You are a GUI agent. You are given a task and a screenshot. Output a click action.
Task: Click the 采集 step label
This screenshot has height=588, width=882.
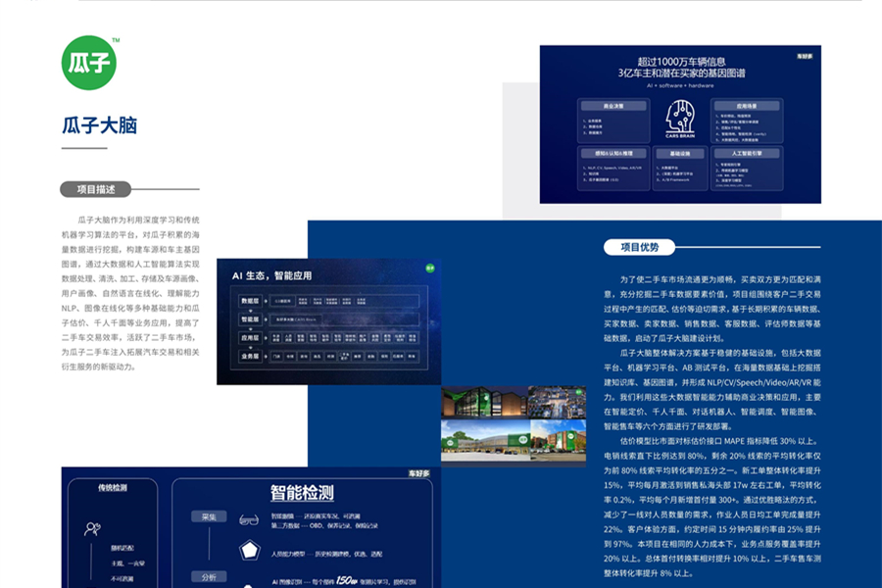tap(210, 517)
